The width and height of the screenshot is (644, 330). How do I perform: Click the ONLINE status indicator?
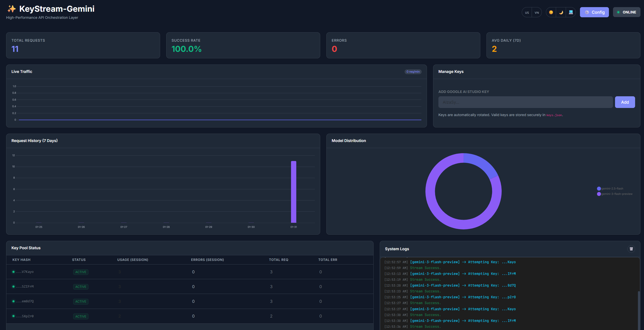coord(626,12)
